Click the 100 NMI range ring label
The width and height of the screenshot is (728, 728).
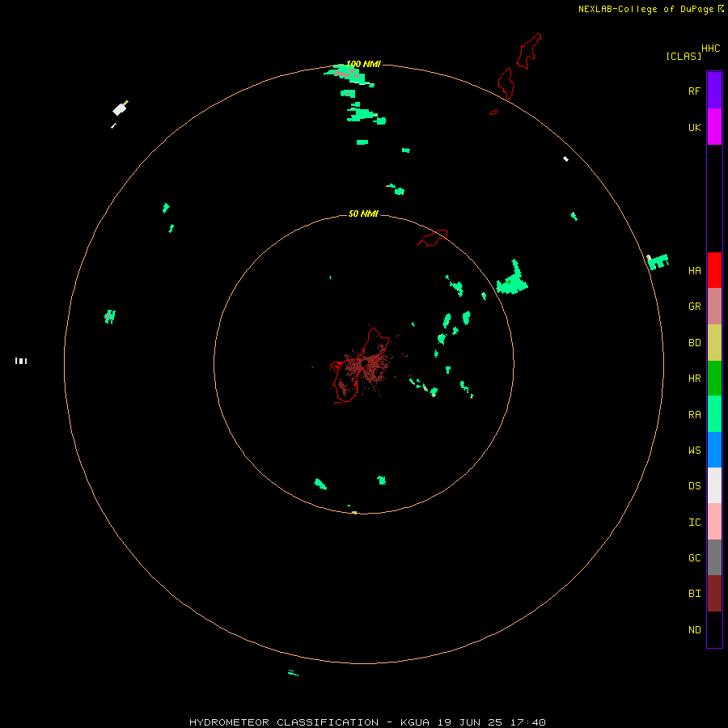(x=363, y=64)
